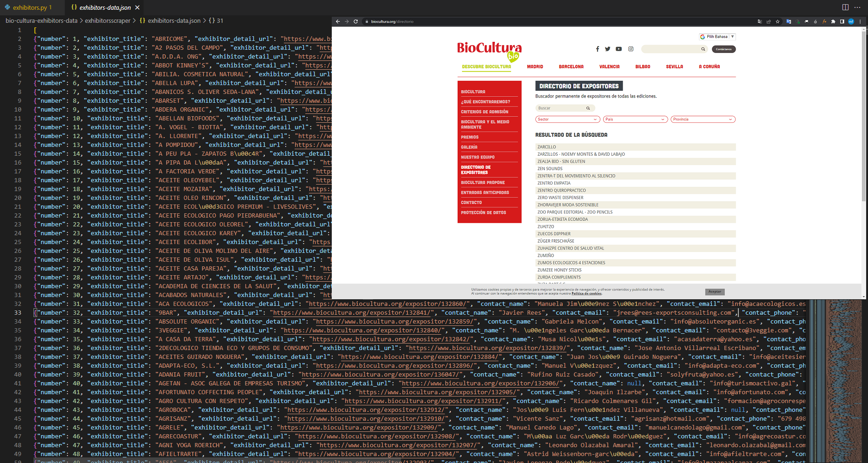This screenshot has width=868, height=463.
Task: Accept cookies with the Aceptar button
Action: 715,292
